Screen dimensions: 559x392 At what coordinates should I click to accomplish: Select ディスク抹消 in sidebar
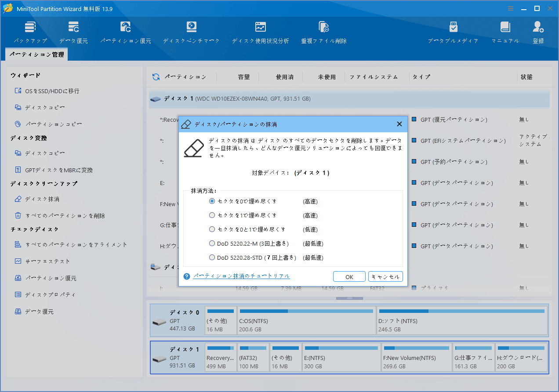[x=37, y=199]
